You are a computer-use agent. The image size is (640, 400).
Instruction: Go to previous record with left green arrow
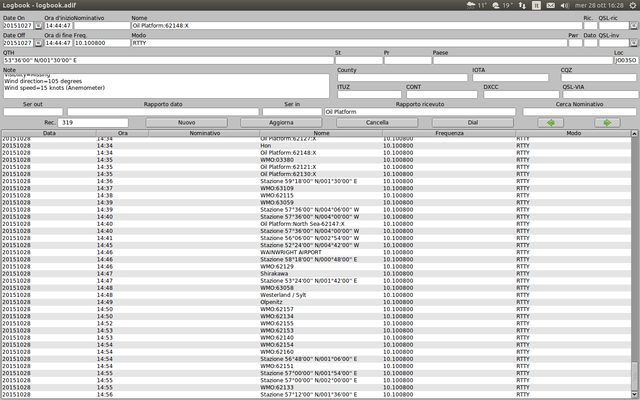(x=551, y=122)
